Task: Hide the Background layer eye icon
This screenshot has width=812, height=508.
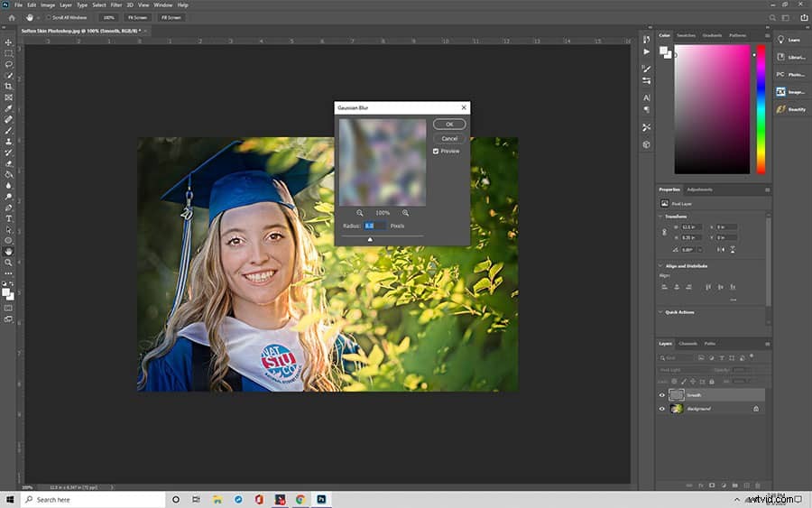Action: pos(662,409)
